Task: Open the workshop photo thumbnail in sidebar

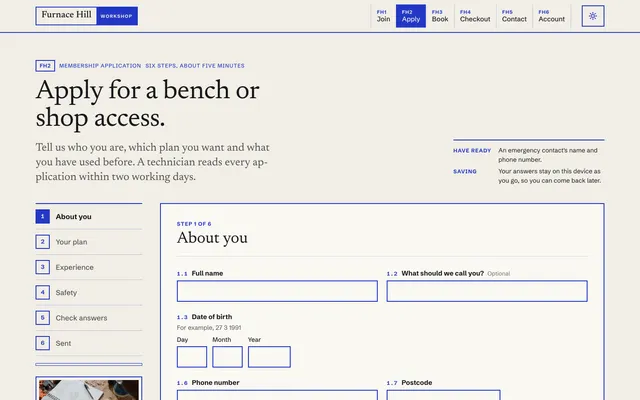Action: [89, 388]
